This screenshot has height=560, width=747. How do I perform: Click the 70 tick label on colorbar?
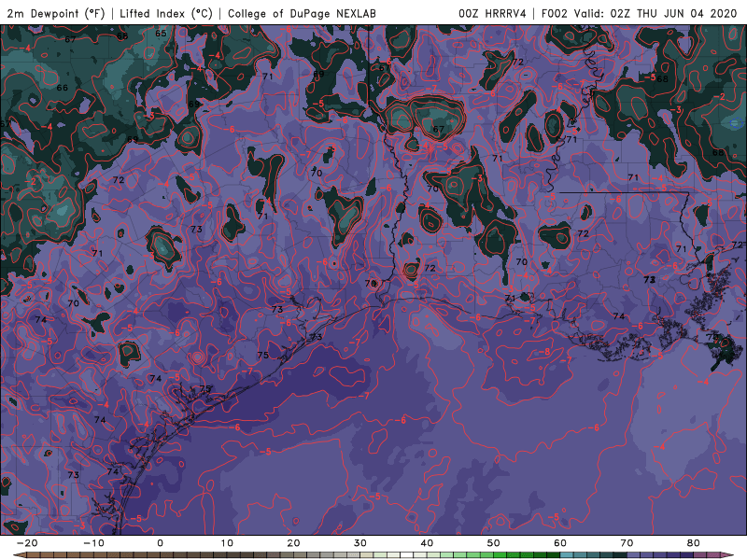point(627,543)
